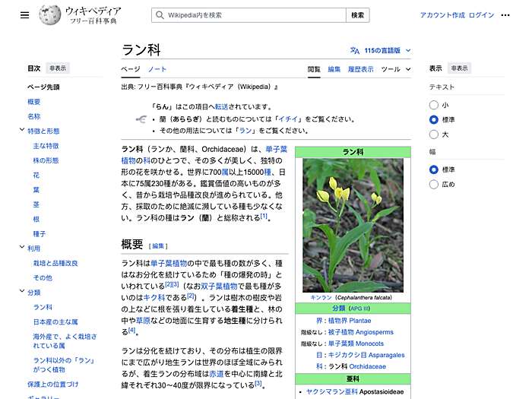This screenshot has height=399, width=532.
Task: Click the redirect arrow hatnote icon
Action: pyautogui.click(x=141, y=119)
